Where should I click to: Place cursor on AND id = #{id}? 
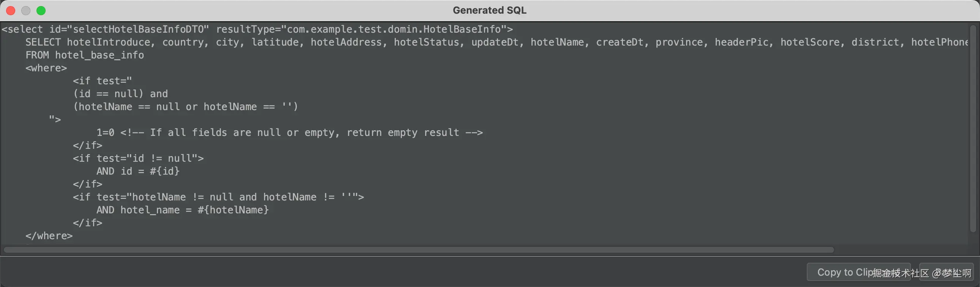coord(138,172)
